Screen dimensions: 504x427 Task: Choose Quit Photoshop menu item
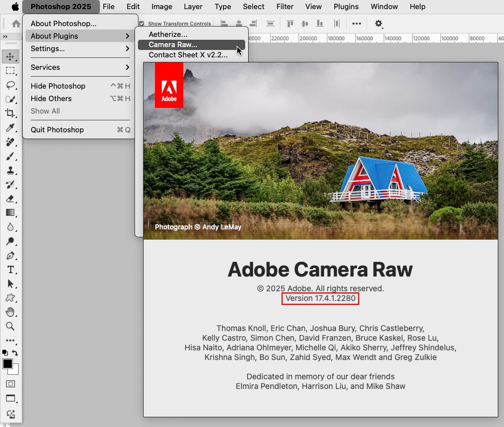pos(80,129)
